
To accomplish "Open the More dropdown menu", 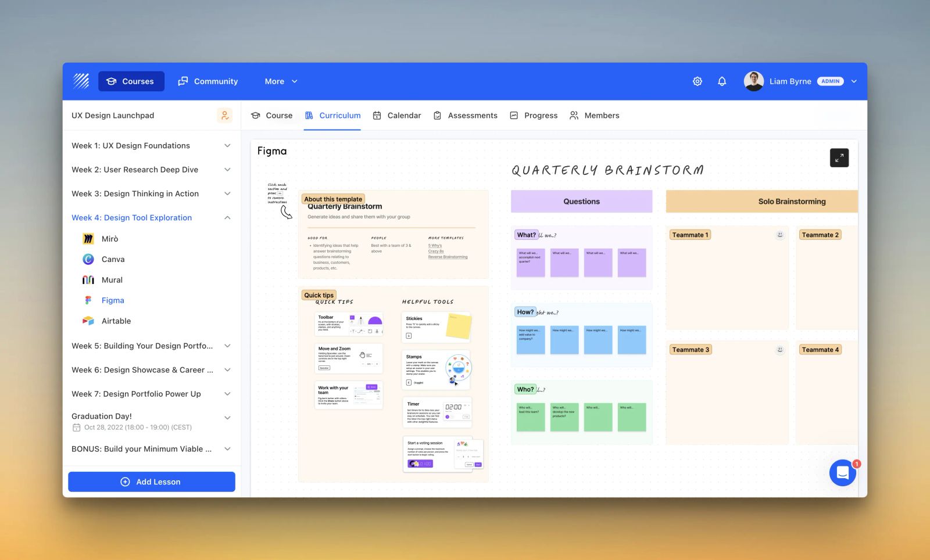I will [x=281, y=81].
